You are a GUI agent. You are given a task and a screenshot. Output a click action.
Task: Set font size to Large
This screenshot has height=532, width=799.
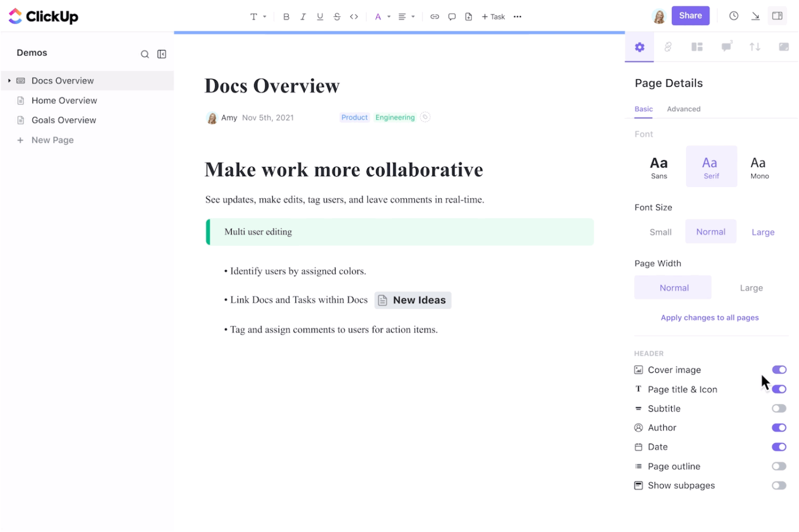pos(763,232)
